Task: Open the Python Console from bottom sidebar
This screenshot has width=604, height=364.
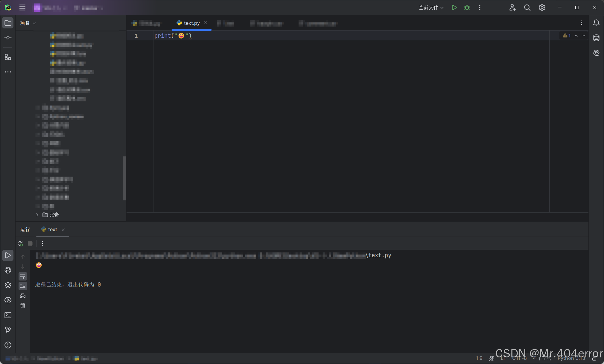Action: (8, 270)
